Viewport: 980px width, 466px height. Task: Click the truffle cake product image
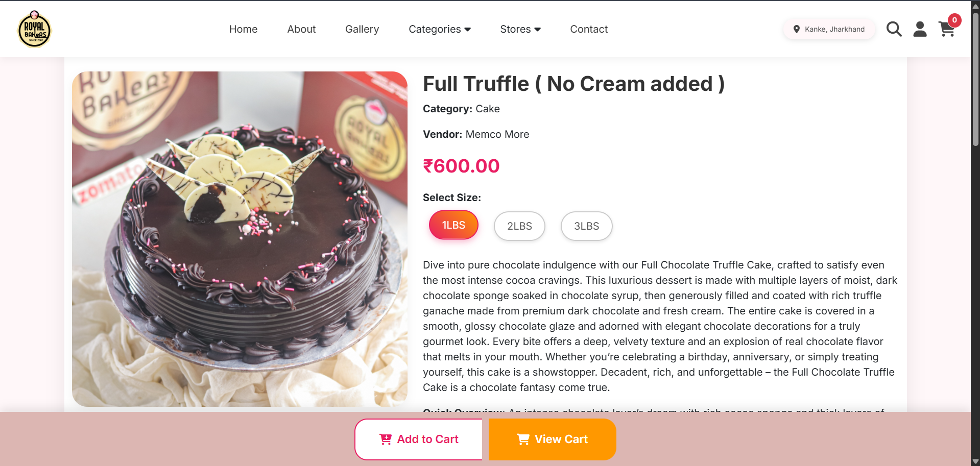pyautogui.click(x=240, y=239)
